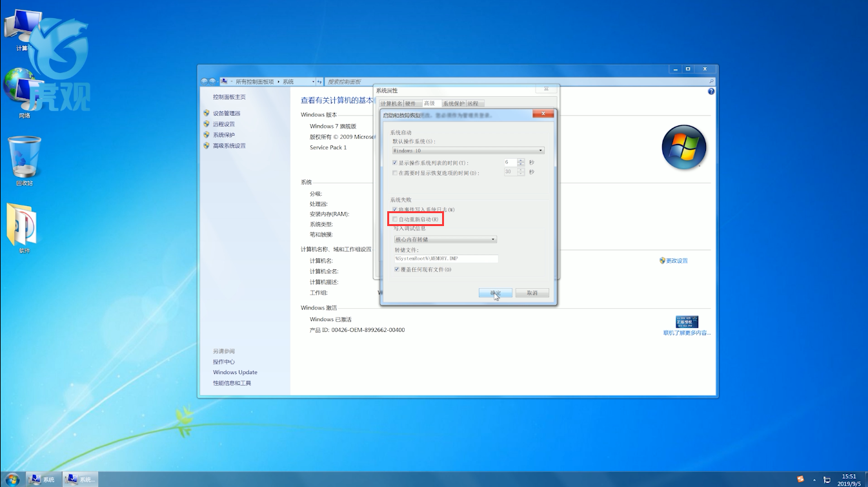Viewport: 868px width, 487px height.
Task: Click the Back arrow in Control Panel
Action: pyautogui.click(x=205, y=81)
